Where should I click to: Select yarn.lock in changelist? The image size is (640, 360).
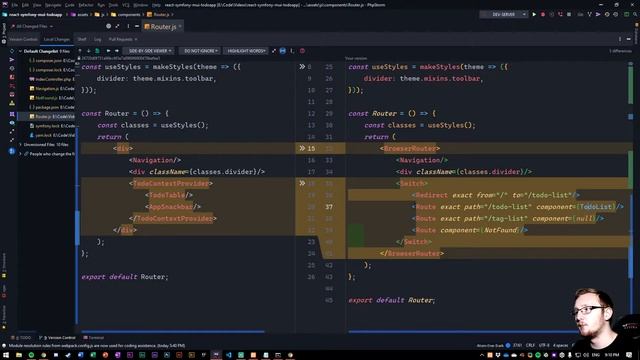52,135
